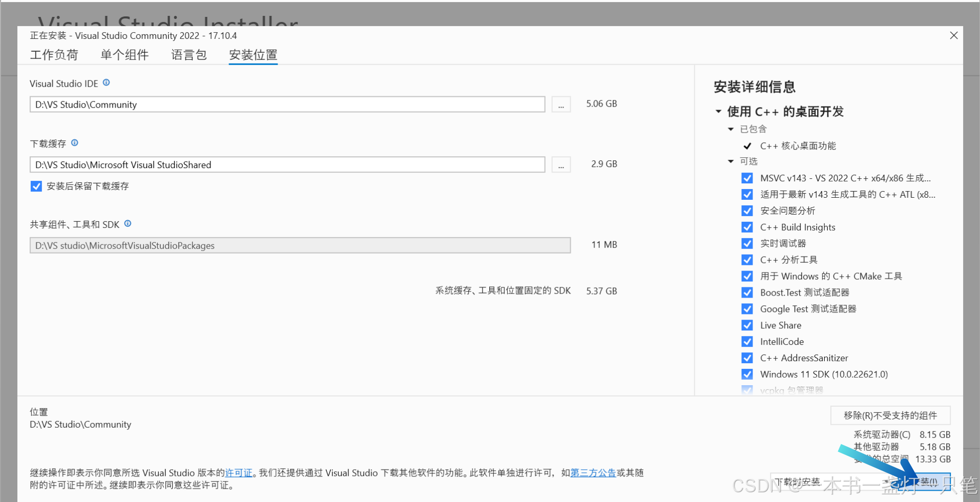Switch to the 单个组件 tab
Image resolution: width=980 pixels, height=502 pixels.
[124, 55]
